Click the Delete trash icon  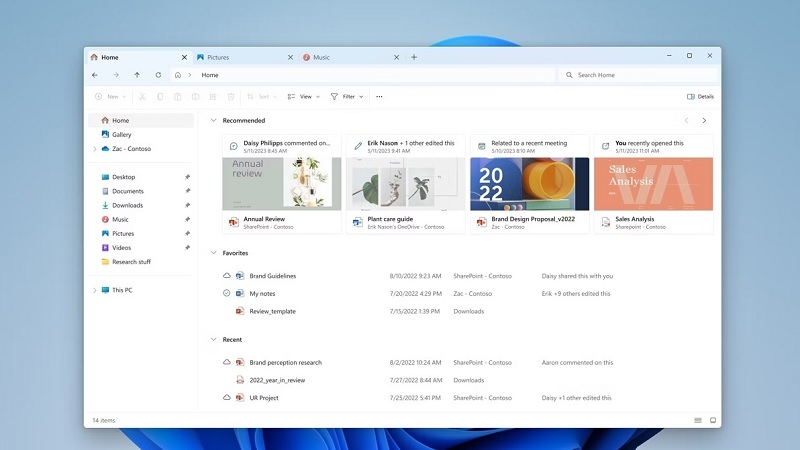tap(231, 96)
